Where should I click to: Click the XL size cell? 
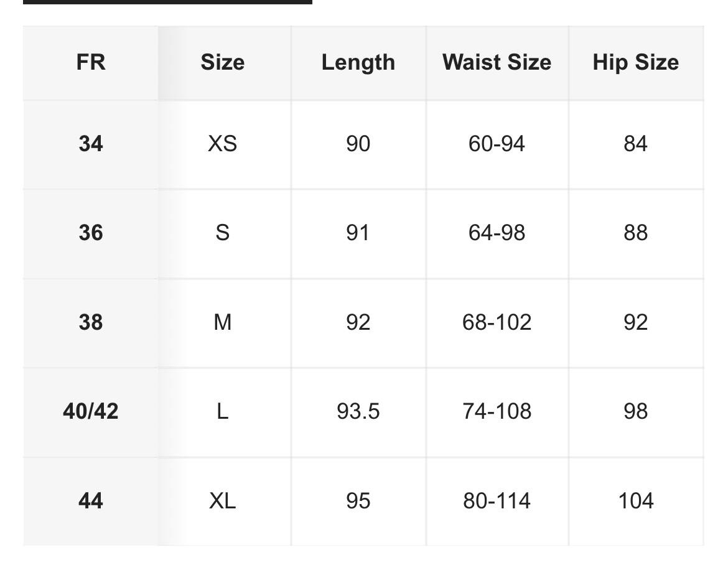click(x=222, y=502)
